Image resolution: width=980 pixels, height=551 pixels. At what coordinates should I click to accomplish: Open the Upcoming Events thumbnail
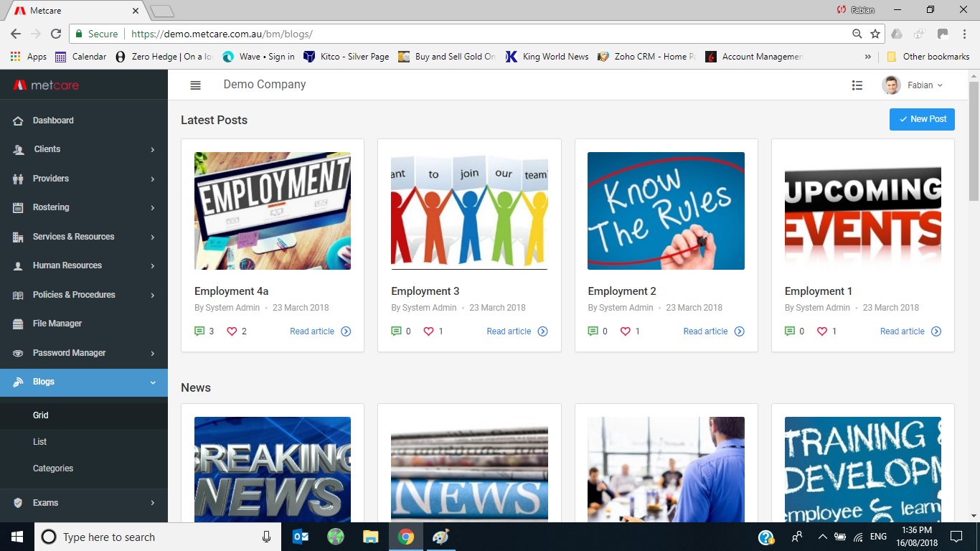tap(863, 211)
